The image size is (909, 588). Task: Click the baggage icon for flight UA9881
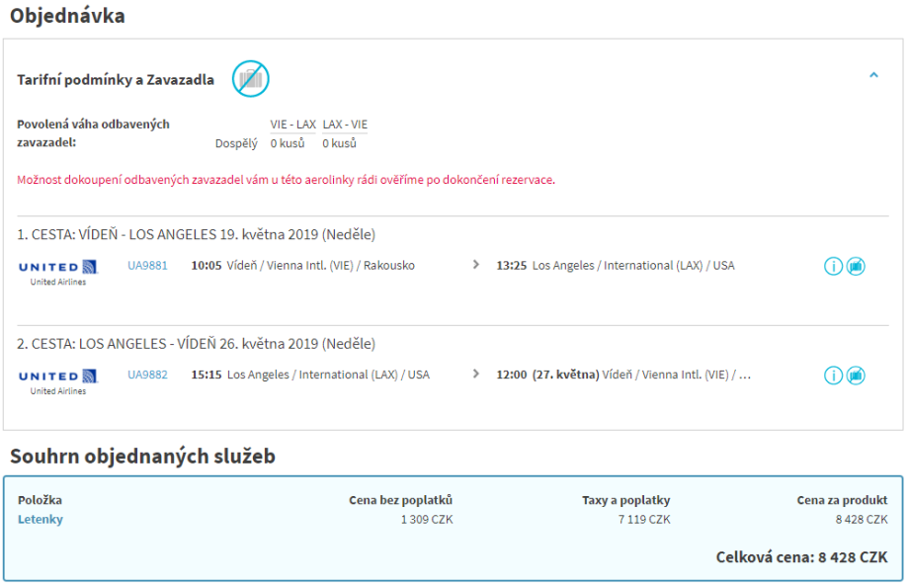856,267
